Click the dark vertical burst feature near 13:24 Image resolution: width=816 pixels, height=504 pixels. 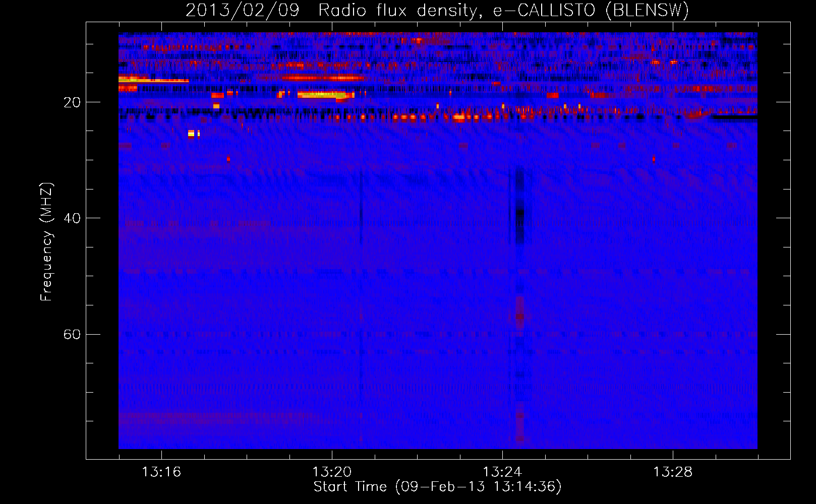point(519,207)
